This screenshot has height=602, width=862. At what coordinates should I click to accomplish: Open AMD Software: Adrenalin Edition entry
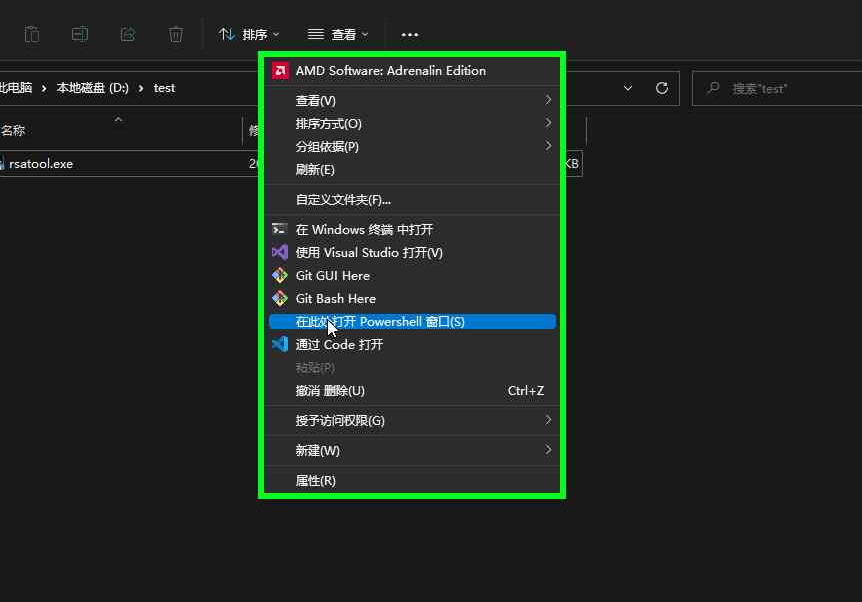coord(412,71)
